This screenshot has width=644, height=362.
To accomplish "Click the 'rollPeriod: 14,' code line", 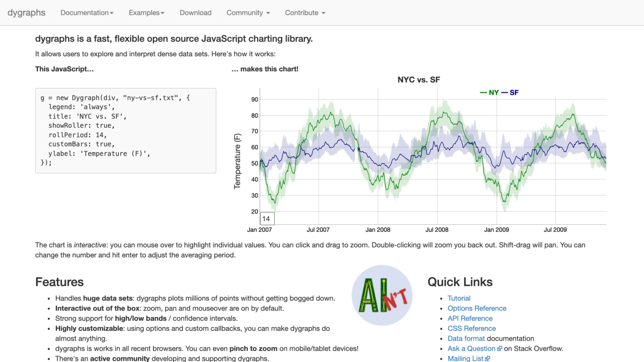I will pyautogui.click(x=77, y=135).
